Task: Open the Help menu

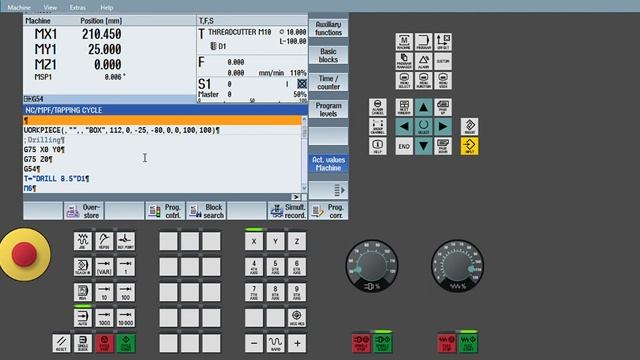Action: (107, 7)
